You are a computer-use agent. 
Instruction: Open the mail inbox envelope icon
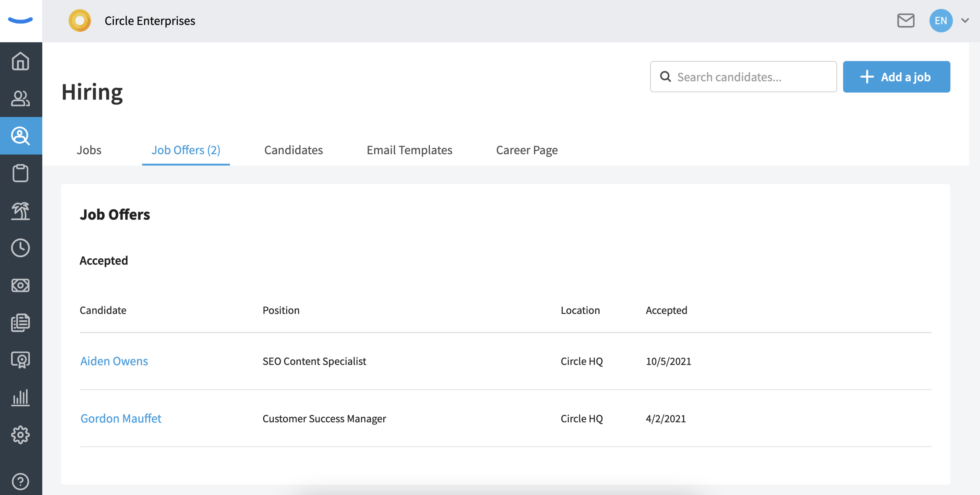click(x=905, y=20)
